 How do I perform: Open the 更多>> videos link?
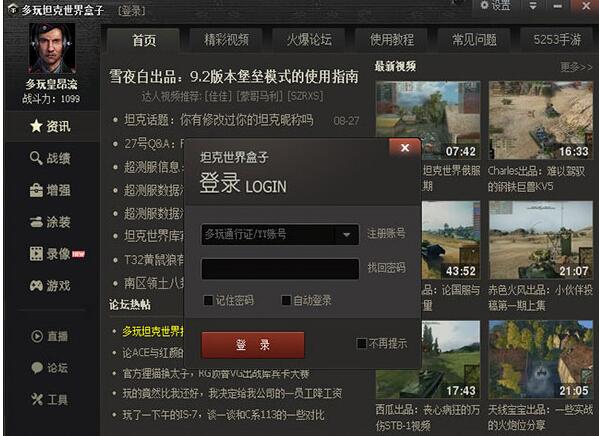coord(576,67)
